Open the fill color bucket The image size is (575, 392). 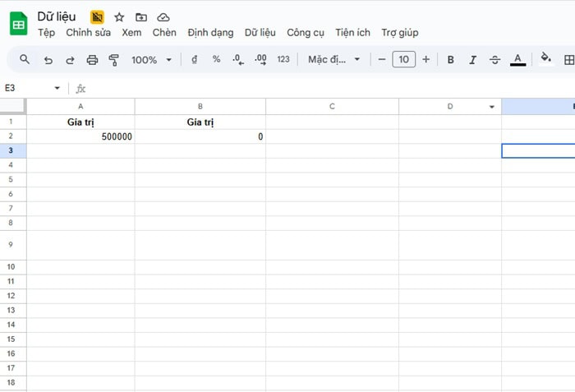click(546, 59)
